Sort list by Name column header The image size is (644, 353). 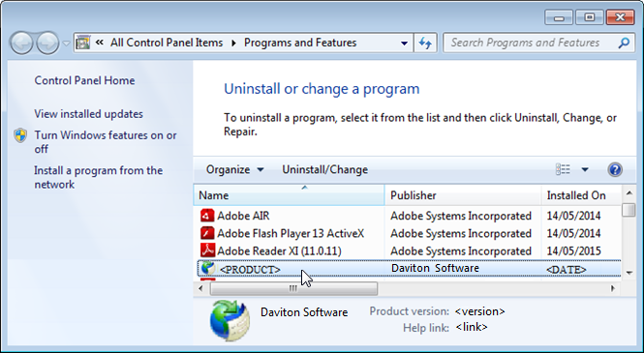(290, 195)
